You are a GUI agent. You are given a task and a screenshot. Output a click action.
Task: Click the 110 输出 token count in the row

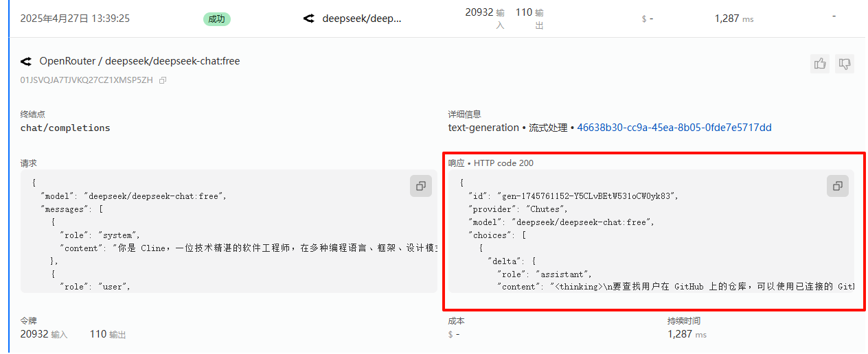point(529,19)
